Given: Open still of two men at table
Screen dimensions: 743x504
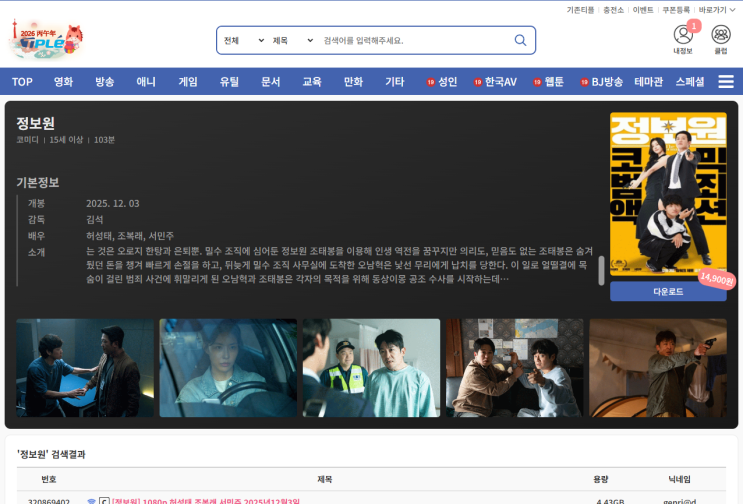Looking at the screenshot, I should click(85, 368).
